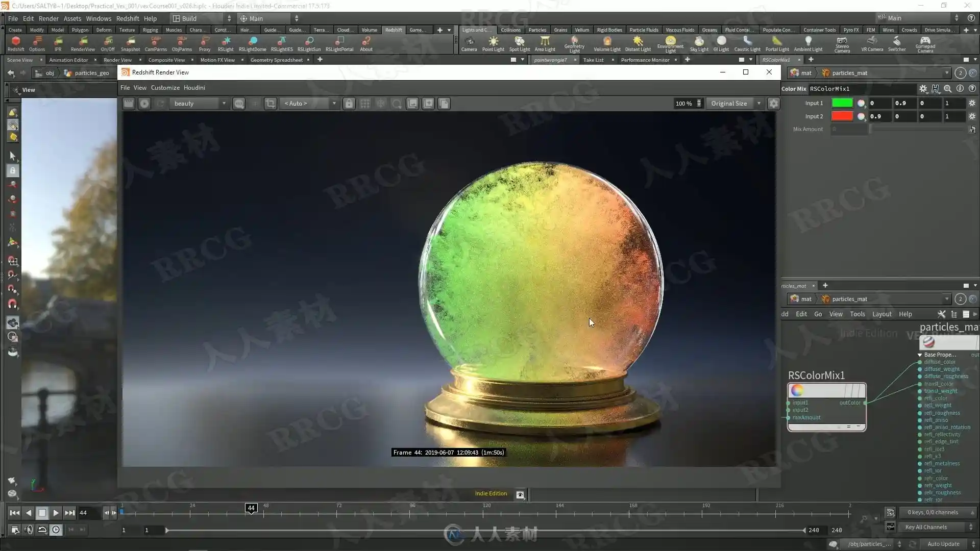Click the mat path button in parameter pane

click(x=801, y=73)
